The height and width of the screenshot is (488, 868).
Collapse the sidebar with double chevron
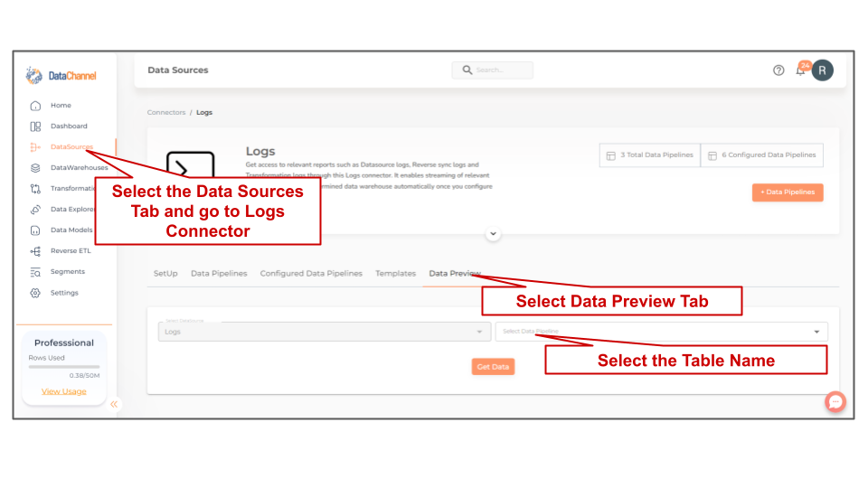(114, 405)
